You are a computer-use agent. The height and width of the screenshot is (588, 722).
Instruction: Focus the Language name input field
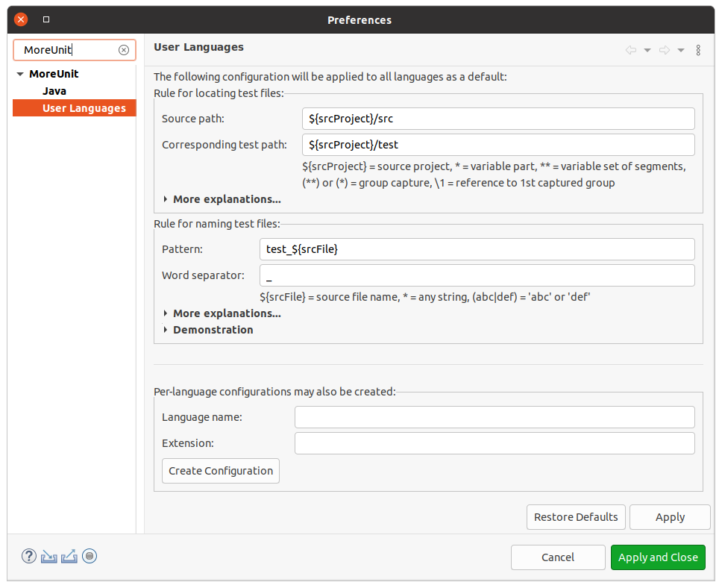[x=495, y=417]
